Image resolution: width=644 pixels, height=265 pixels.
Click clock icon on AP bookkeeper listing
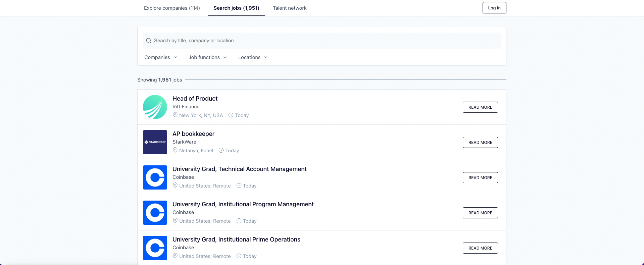tap(221, 150)
